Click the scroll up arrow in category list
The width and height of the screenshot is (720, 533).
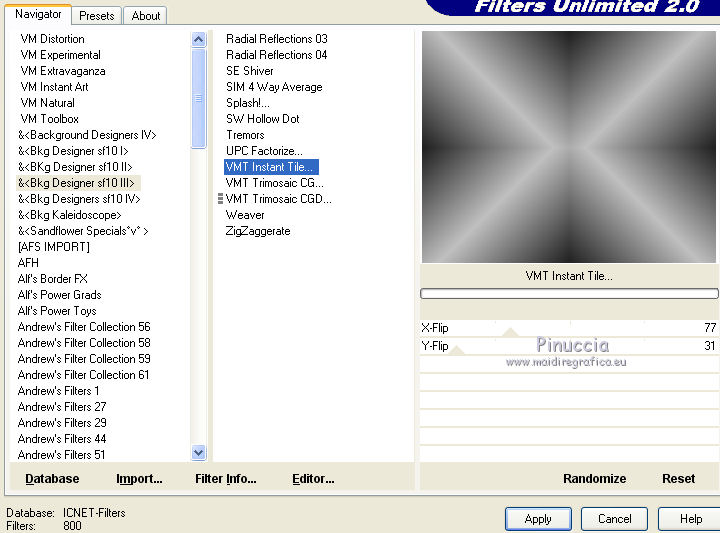(x=198, y=39)
